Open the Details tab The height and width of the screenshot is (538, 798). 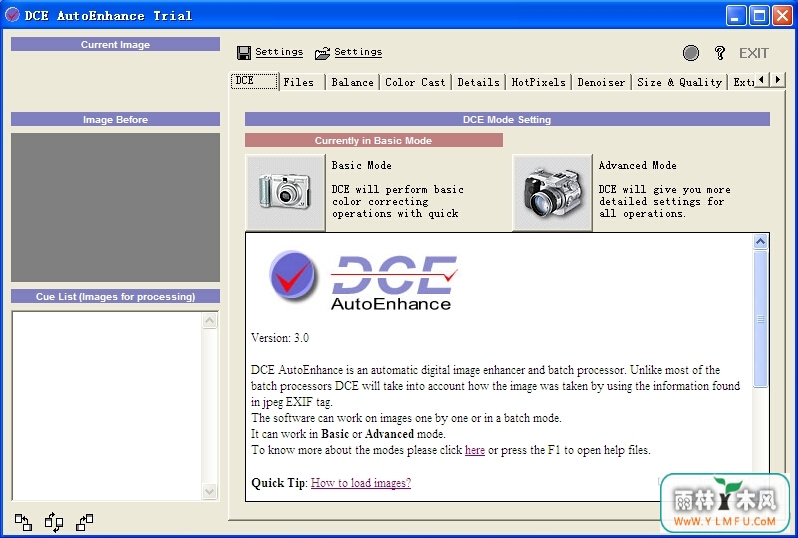tap(478, 82)
